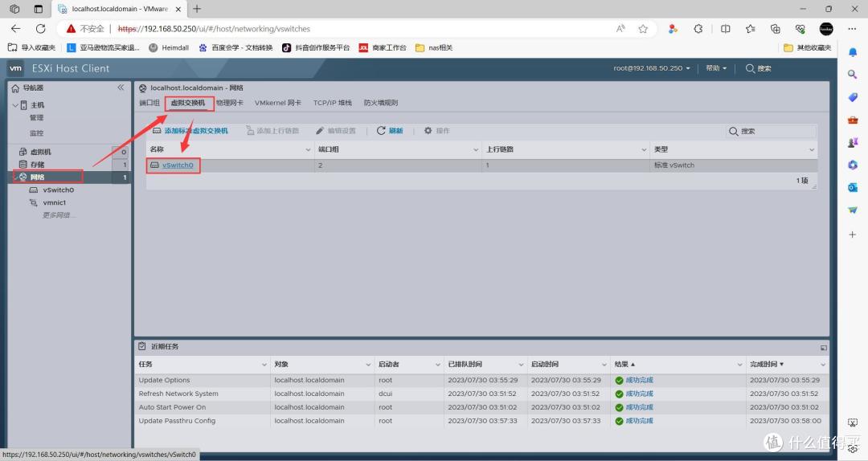Viewport: 868px width, 461px height.
Task: Open the tab actions menu icon
Action: click(39, 9)
